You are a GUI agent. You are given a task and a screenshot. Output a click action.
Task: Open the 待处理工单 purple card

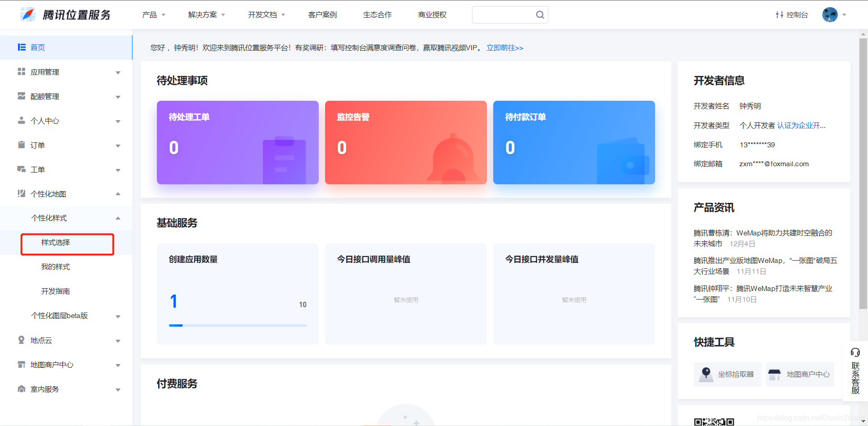(238, 142)
